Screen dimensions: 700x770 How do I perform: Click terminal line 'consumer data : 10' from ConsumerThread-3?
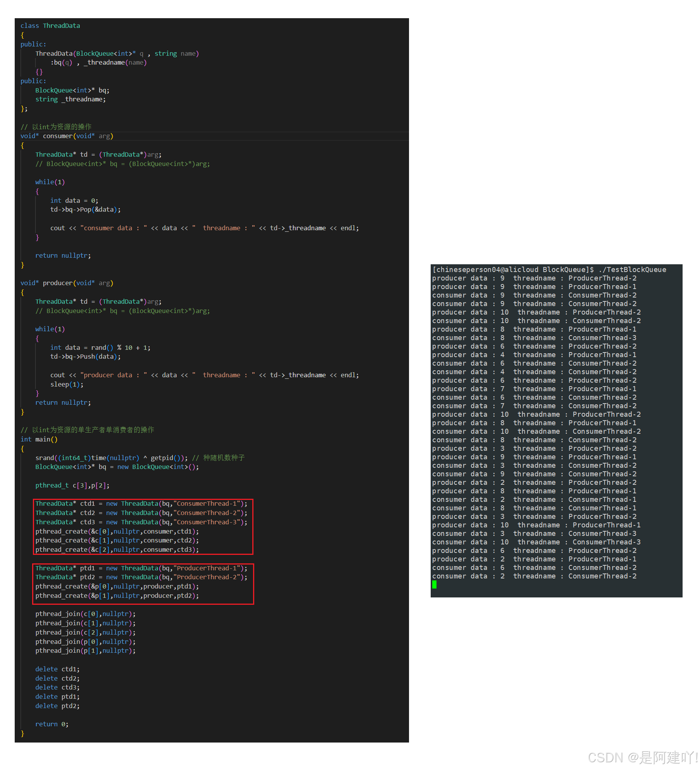536,542
